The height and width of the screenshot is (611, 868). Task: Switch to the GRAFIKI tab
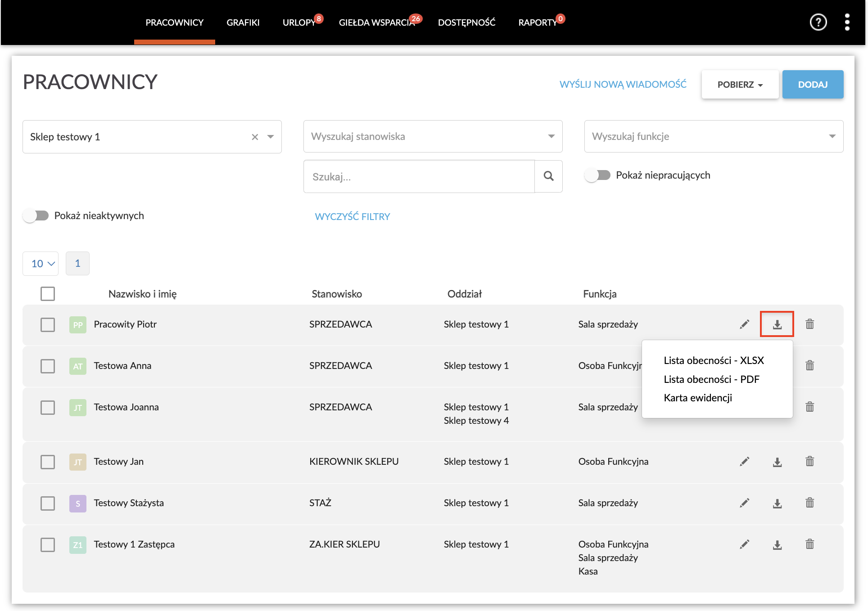[x=243, y=22]
